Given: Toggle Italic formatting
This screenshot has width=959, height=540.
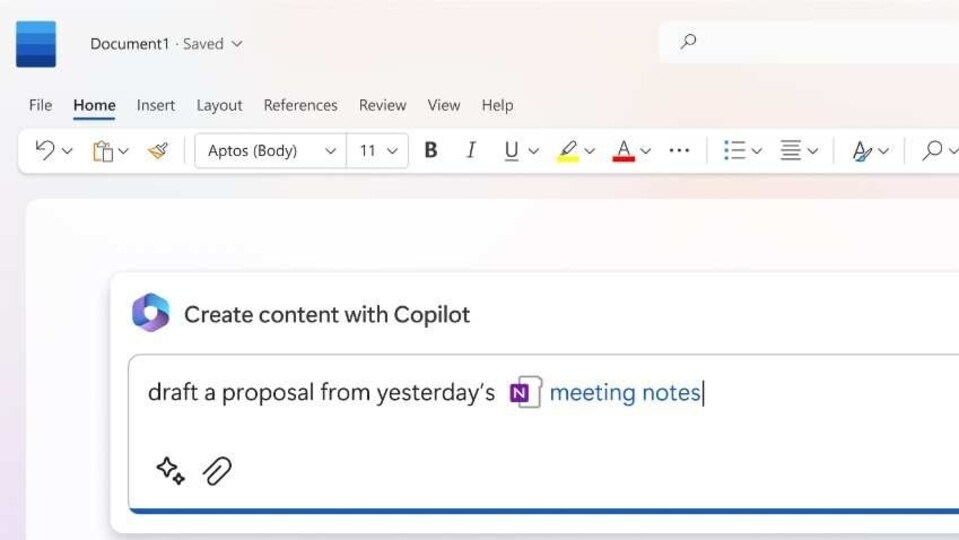Looking at the screenshot, I should [471, 150].
